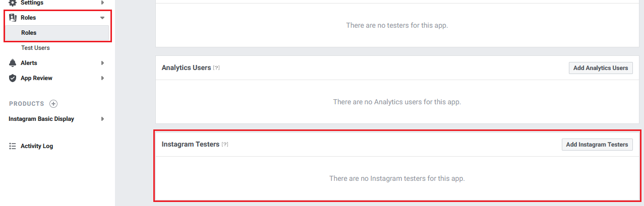Image resolution: width=644 pixels, height=206 pixels.
Task: Click Add Instagram Testers button
Action: [x=597, y=145]
